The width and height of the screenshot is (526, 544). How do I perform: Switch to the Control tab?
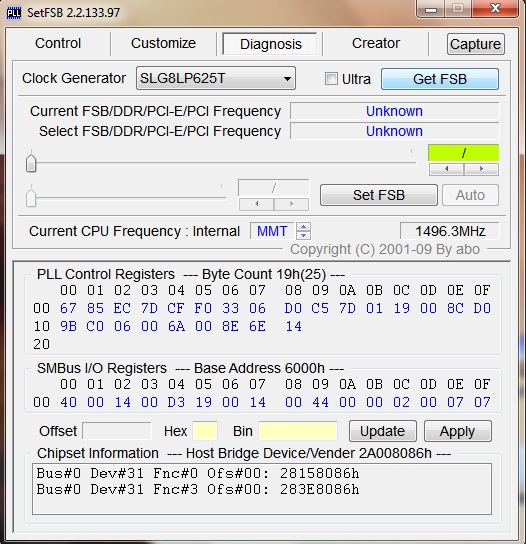click(58, 43)
